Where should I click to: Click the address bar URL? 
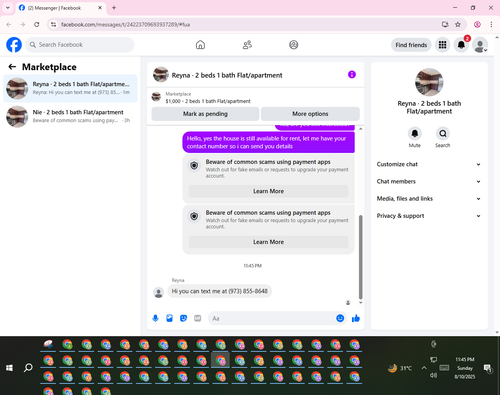pos(125,25)
